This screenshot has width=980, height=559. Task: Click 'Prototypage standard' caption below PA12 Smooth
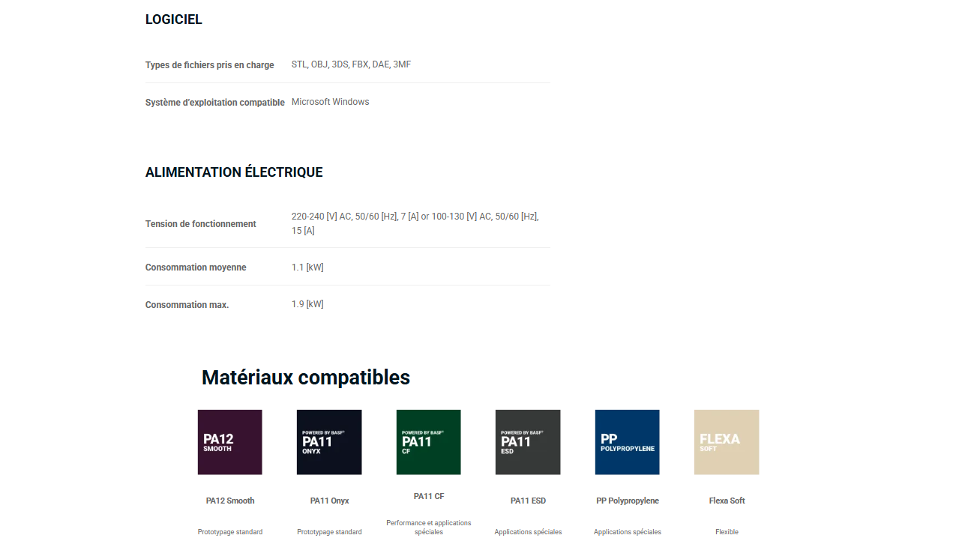click(x=230, y=532)
